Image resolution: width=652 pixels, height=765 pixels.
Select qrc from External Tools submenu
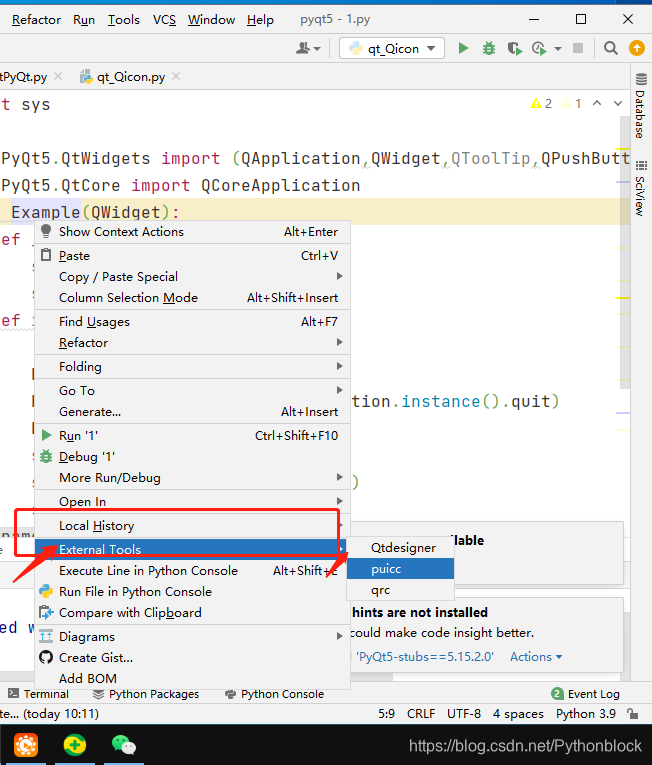point(401,590)
